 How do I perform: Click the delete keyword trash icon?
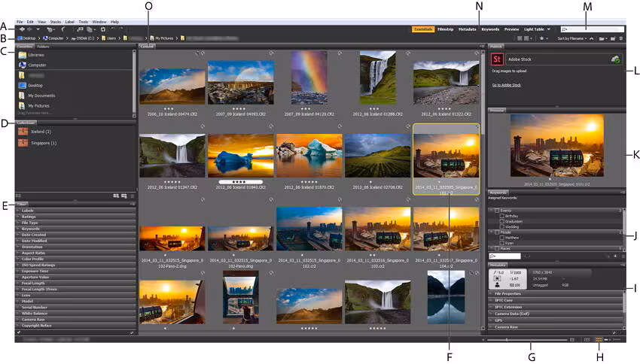[623, 256]
